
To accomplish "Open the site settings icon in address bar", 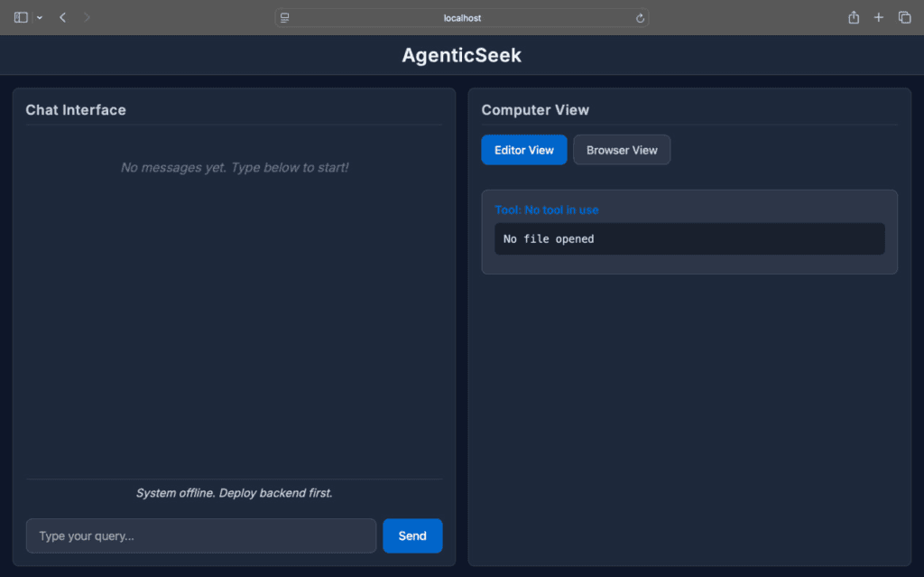I will coord(284,18).
